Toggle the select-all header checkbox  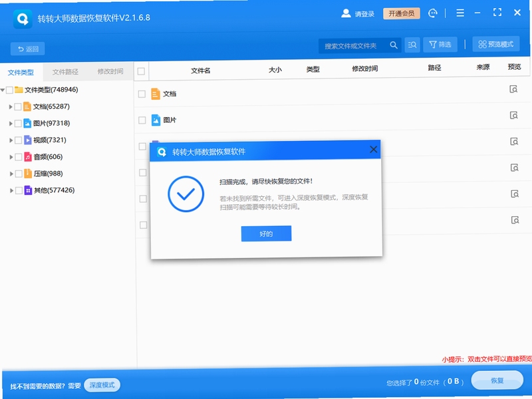coord(141,71)
